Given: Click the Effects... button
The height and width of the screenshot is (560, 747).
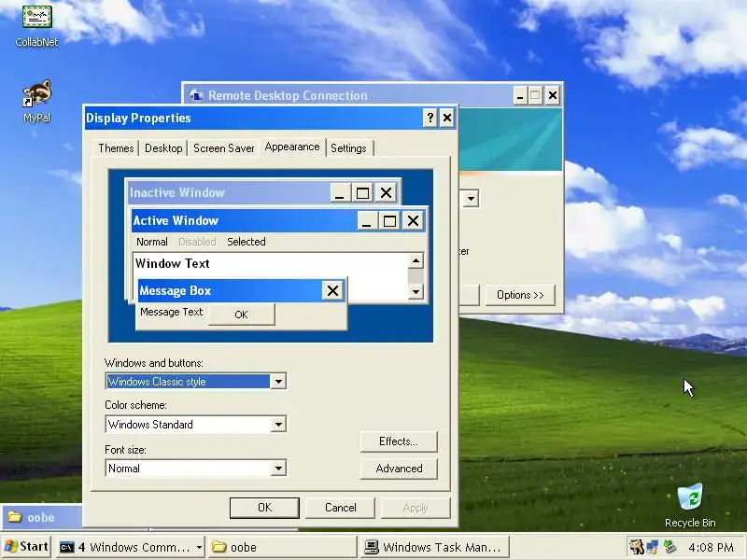Looking at the screenshot, I should click(x=399, y=441).
